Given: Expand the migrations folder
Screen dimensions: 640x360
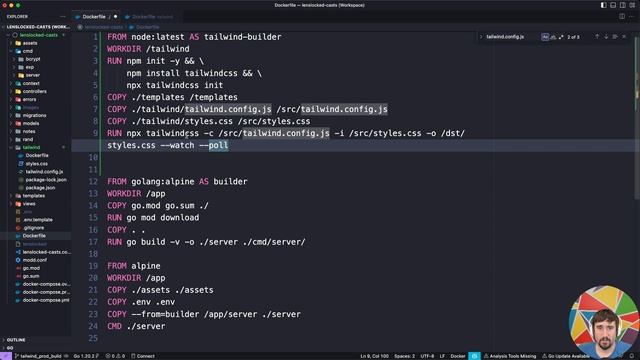Looking at the screenshot, I should 34,116.
